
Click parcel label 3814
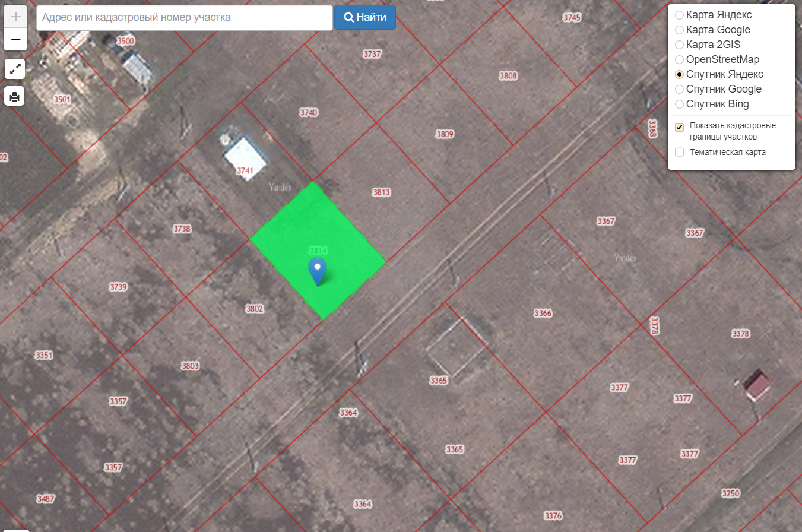[x=318, y=251]
